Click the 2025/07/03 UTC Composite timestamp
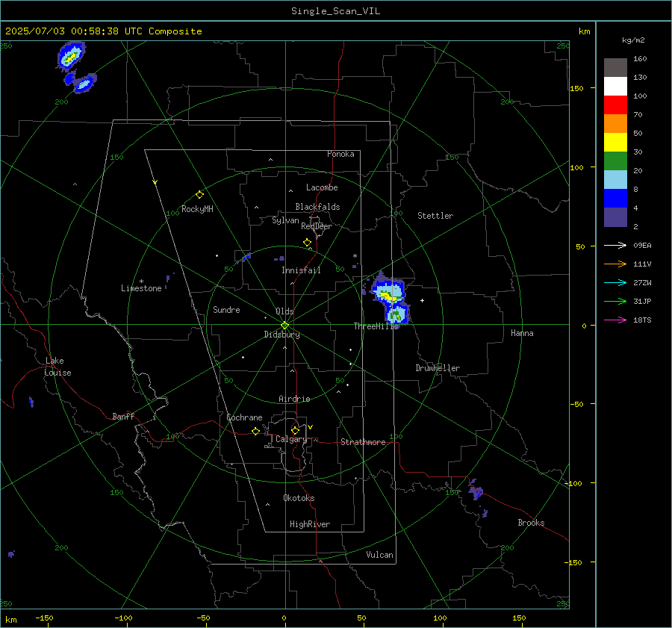 [103, 31]
